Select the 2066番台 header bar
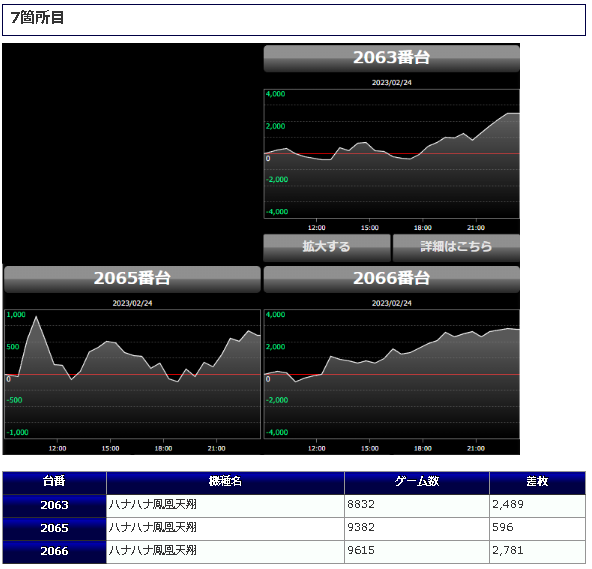592x569 pixels. (x=392, y=279)
